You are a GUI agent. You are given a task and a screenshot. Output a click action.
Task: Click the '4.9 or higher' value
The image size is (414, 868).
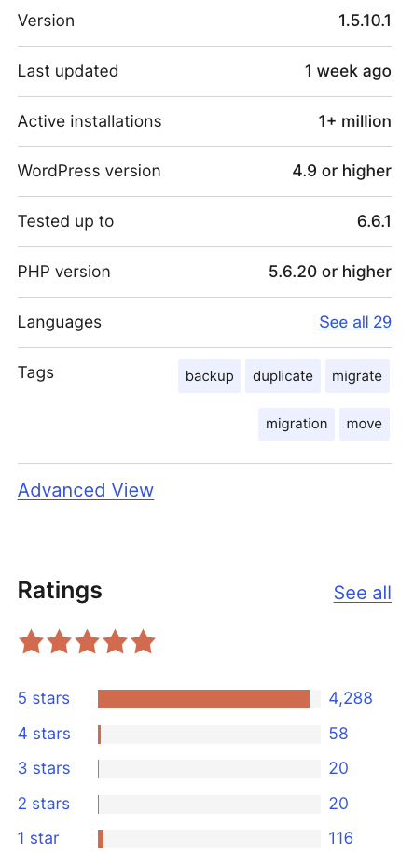coord(342,171)
